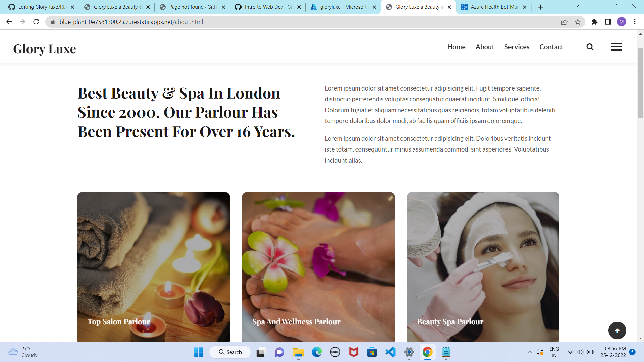Open the tab search dropdown chevron
The width and height of the screenshot is (644, 362).
[x=577, y=7]
